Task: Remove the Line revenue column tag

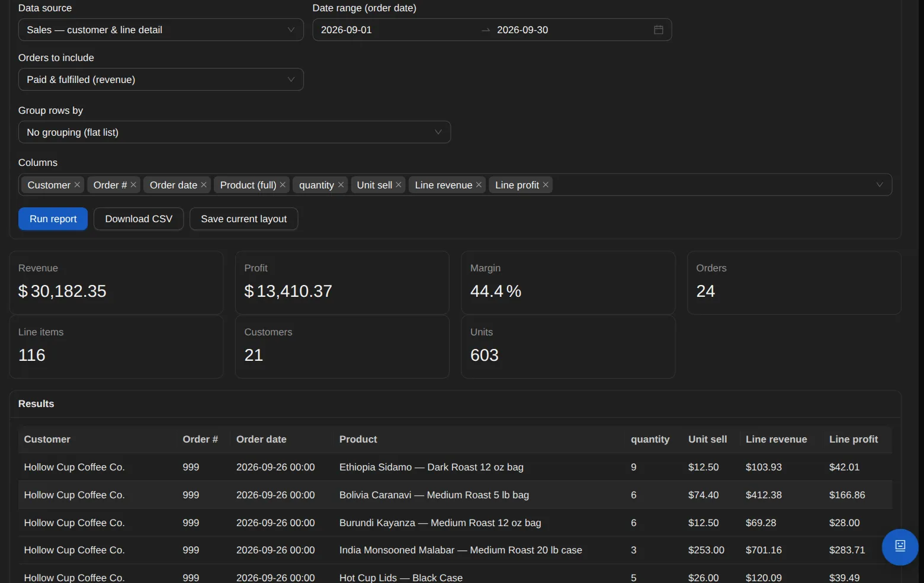Action: 479,185
